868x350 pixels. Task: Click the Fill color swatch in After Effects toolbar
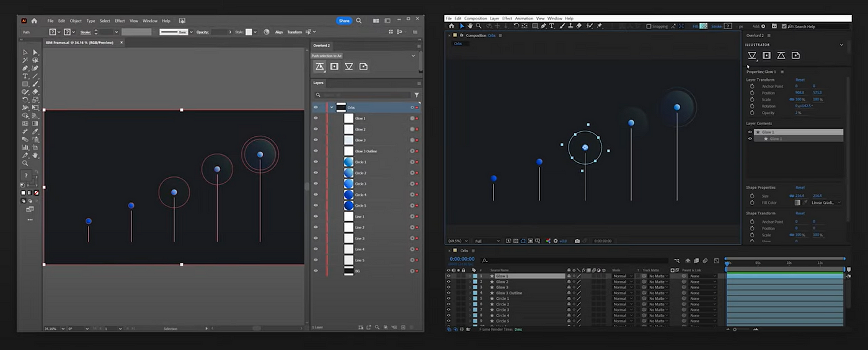coord(703,26)
